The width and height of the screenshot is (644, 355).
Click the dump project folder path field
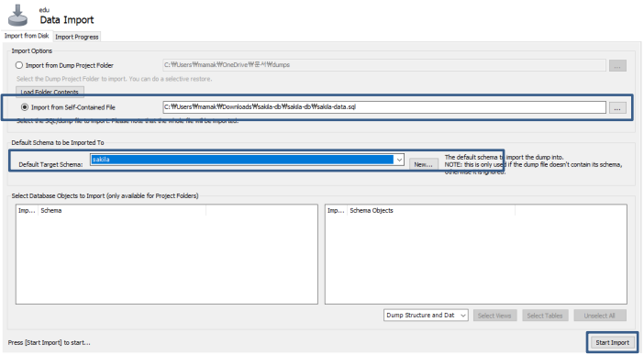[x=384, y=65]
